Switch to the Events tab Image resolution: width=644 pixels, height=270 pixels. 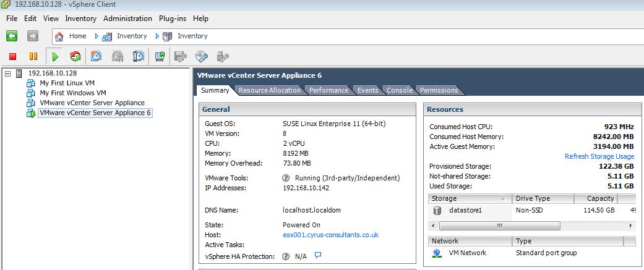[367, 90]
